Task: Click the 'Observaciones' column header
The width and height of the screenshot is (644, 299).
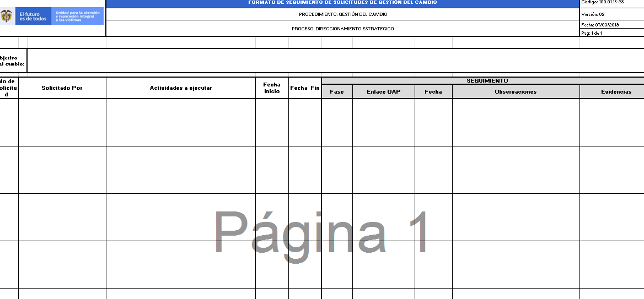Action: click(516, 91)
